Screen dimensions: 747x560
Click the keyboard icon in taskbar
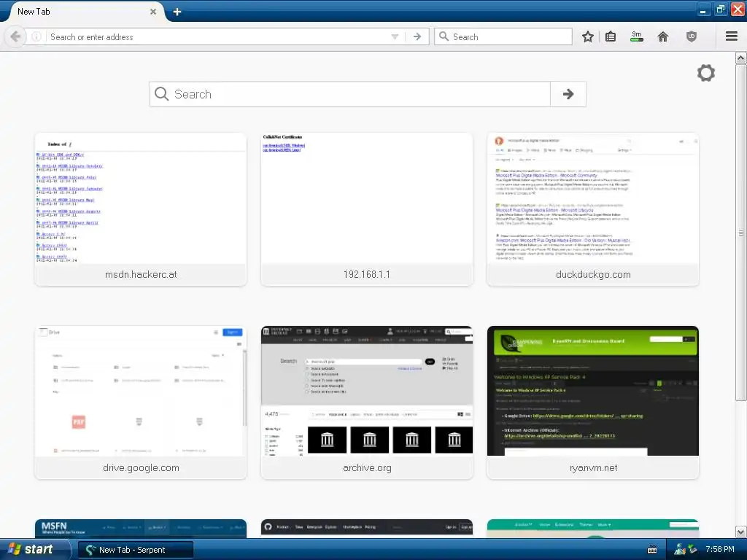click(652, 550)
